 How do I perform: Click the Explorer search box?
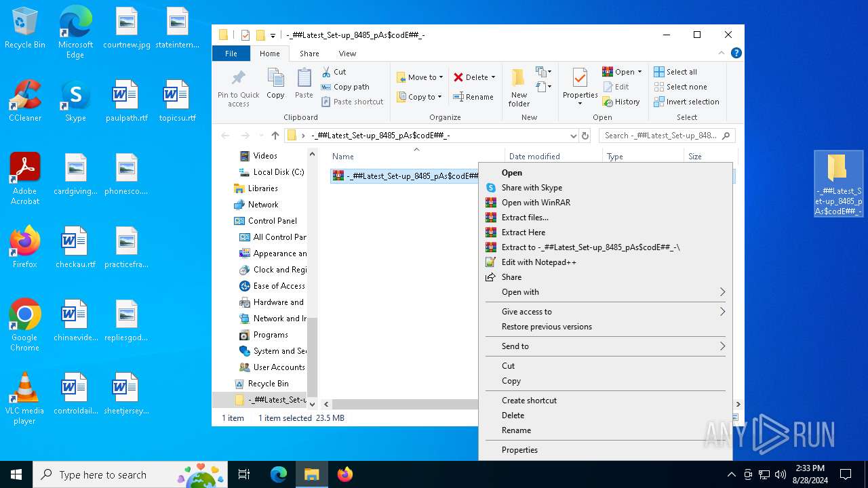point(667,136)
